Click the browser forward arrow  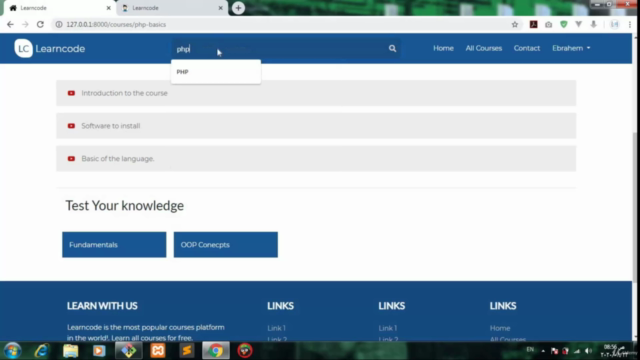coord(25,24)
